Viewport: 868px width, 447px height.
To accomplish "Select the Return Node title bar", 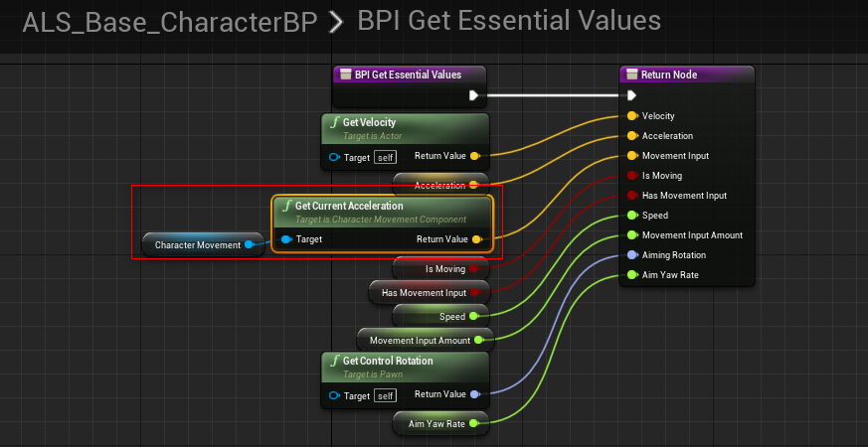I will pos(686,74).
